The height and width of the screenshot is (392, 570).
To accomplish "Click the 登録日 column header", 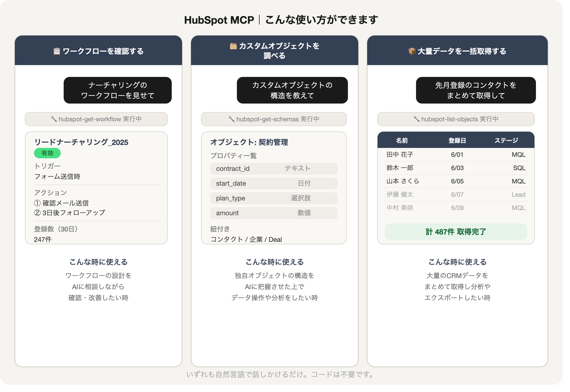I will (x=457, y=141).
